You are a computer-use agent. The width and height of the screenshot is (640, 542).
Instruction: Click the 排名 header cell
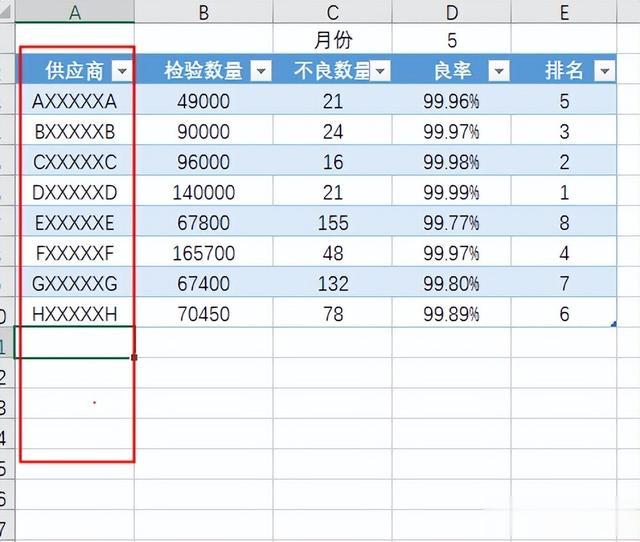click(564, 69)
